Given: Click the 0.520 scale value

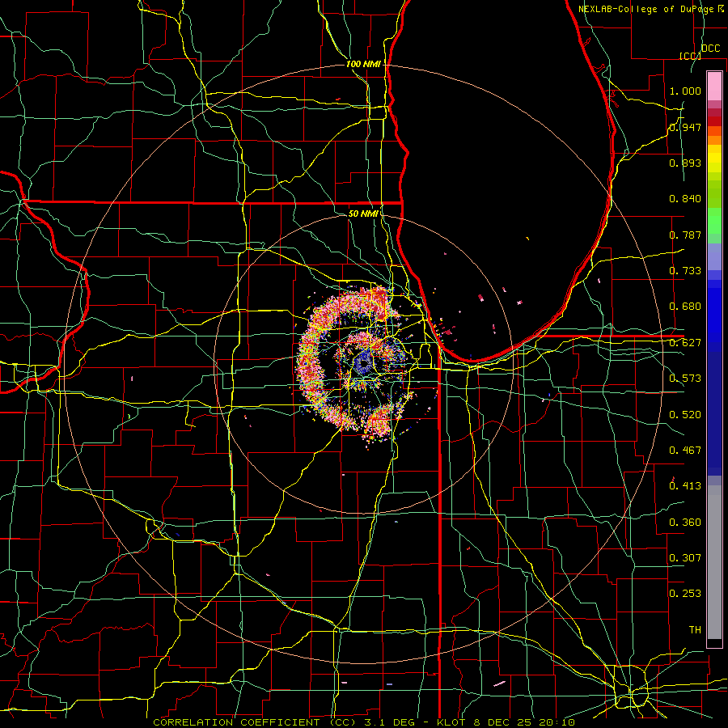Looking at the screenshot, I should click(x=685, y=415).
